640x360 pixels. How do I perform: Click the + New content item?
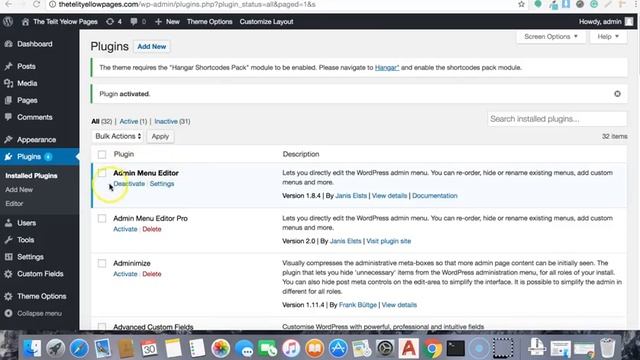click(167, 22)
